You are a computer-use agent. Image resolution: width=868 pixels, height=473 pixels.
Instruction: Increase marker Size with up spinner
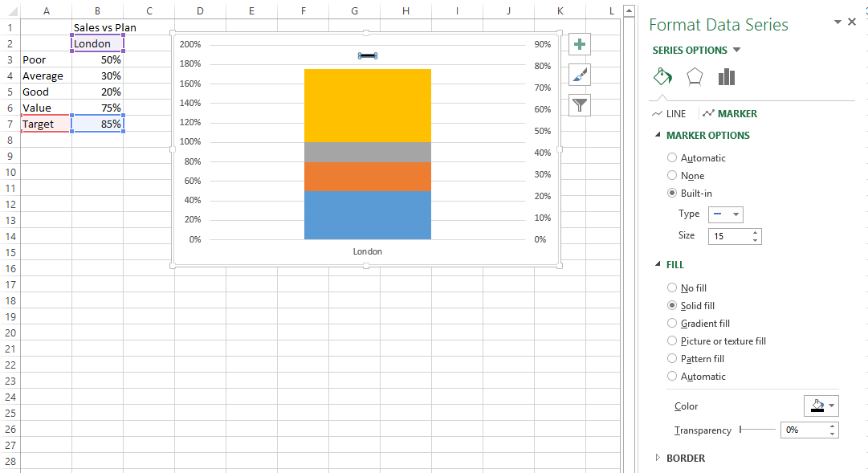point(755,233)
